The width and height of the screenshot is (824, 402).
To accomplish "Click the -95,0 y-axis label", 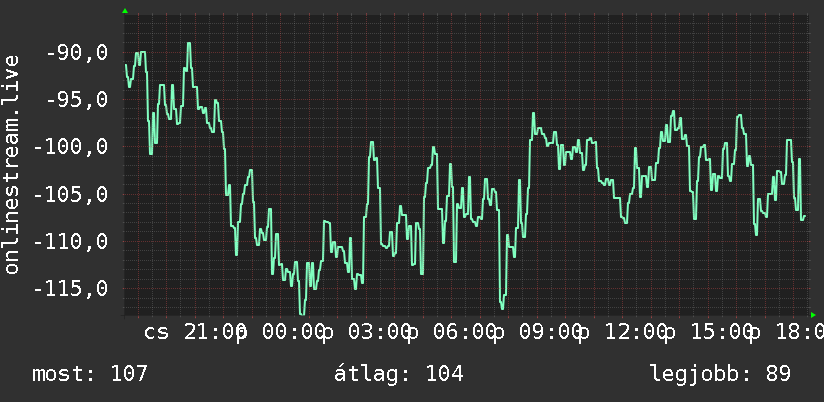I will [x=77, y=100].
